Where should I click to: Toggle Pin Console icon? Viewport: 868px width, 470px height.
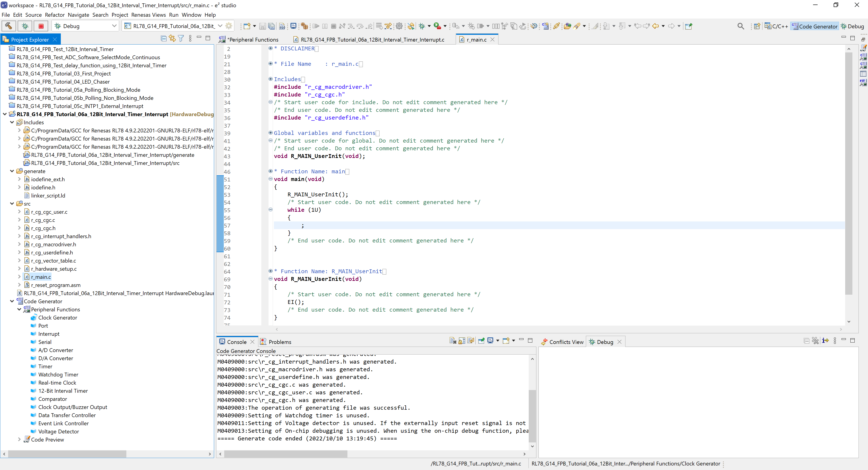click(481, 341)
